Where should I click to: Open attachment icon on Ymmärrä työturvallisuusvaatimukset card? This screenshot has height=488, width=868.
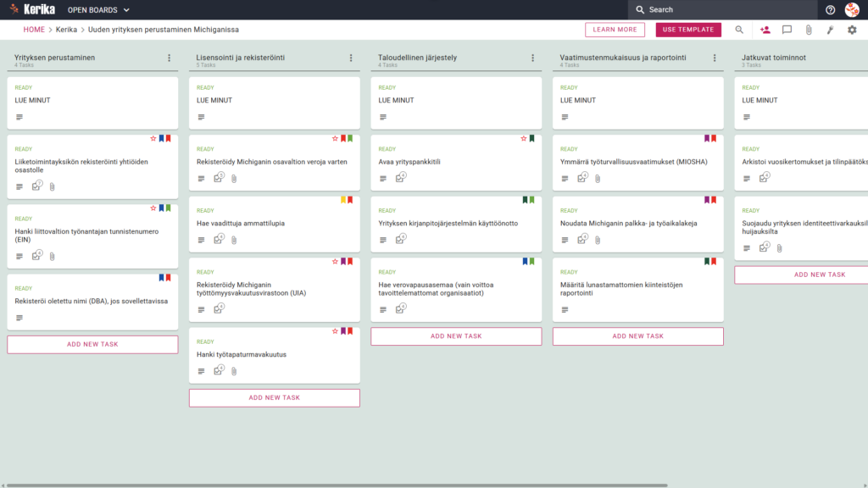[598, 179]
